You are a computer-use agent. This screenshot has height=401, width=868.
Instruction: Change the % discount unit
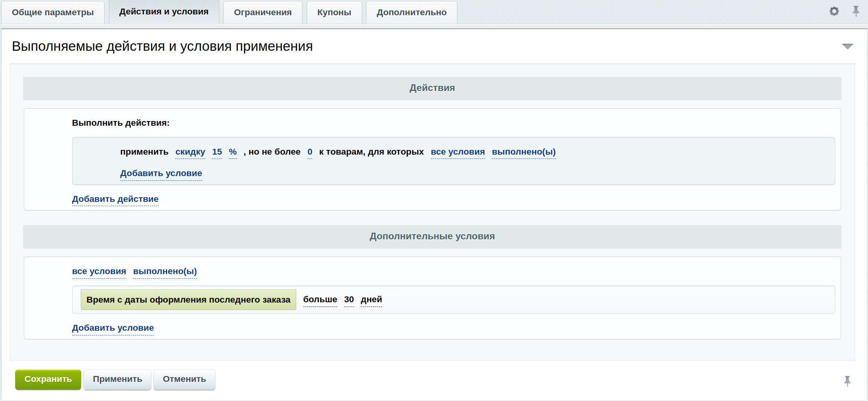pos(233,152)
